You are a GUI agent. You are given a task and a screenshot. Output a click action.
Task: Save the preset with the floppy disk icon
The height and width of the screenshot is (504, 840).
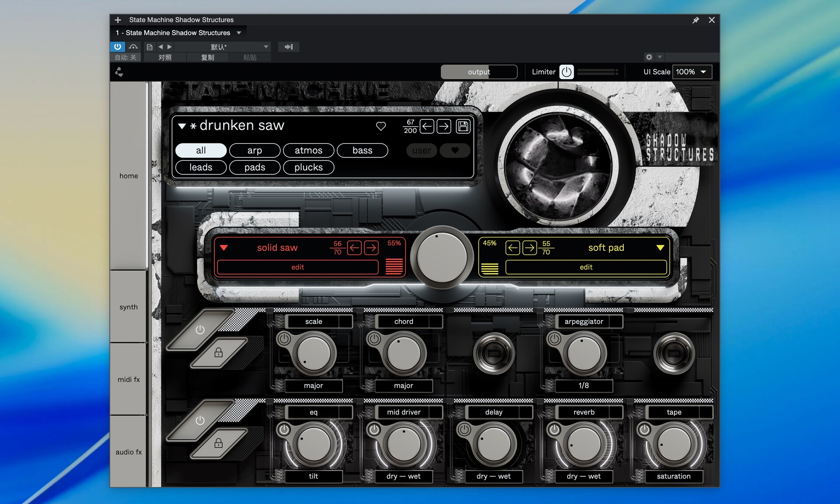463,126
